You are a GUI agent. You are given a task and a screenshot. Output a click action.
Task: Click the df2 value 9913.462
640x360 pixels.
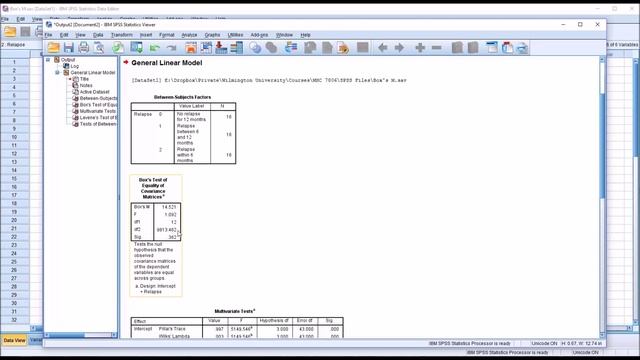pyautogui.click(x=167, y=230)
